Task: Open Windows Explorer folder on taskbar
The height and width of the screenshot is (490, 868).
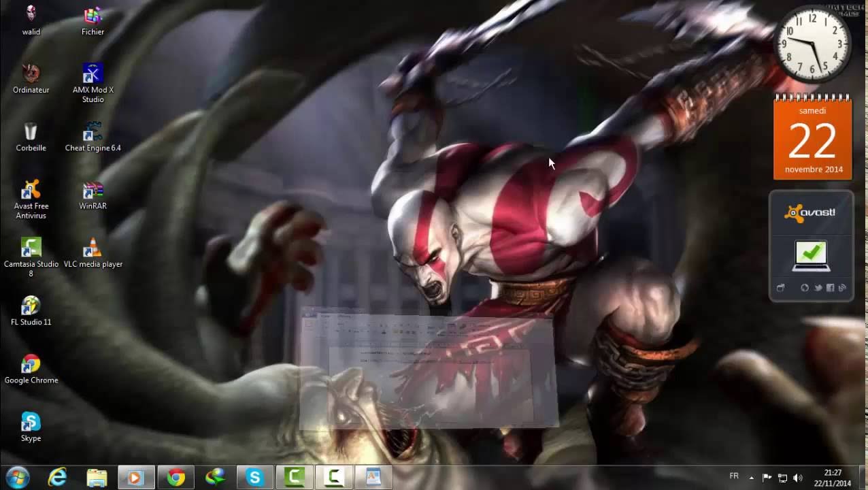Action: [97, 478]
